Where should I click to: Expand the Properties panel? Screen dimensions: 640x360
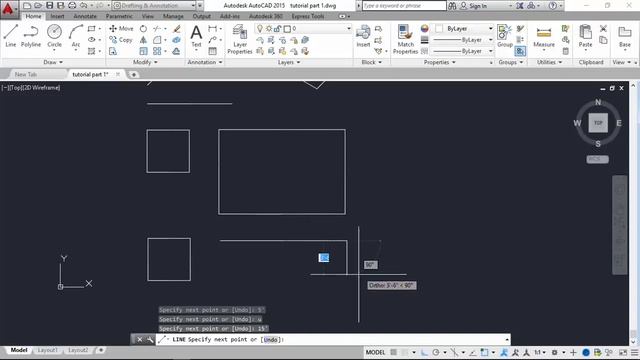(x=439, y=62)
